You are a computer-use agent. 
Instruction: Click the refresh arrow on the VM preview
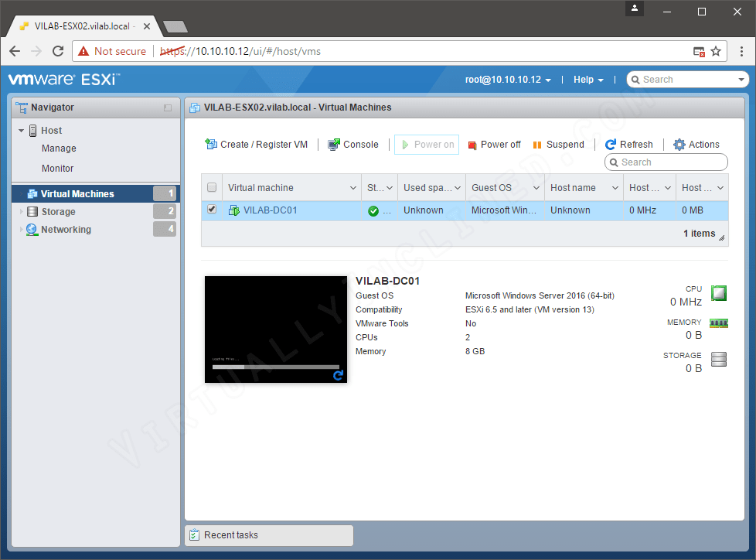point(338,374)
